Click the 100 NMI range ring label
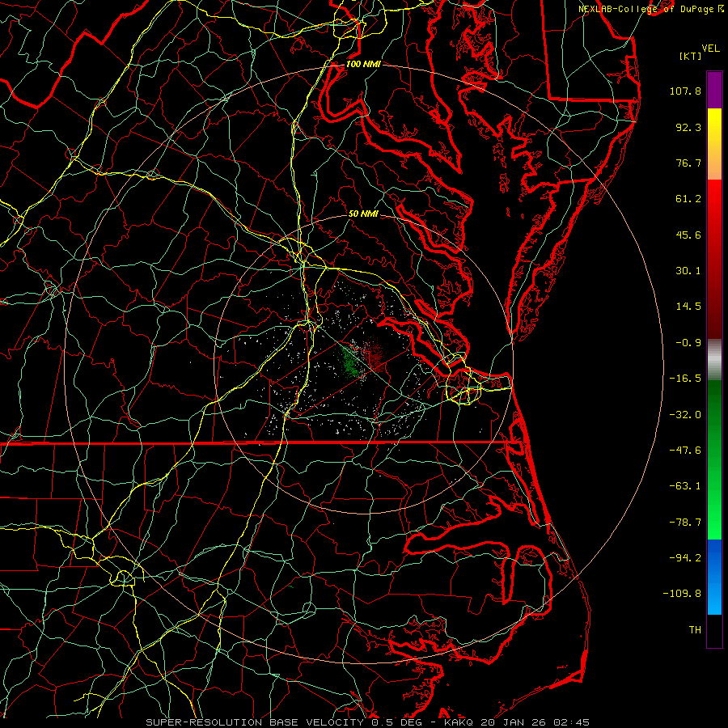Screen dimensions: 728x728 click(363, 64)
